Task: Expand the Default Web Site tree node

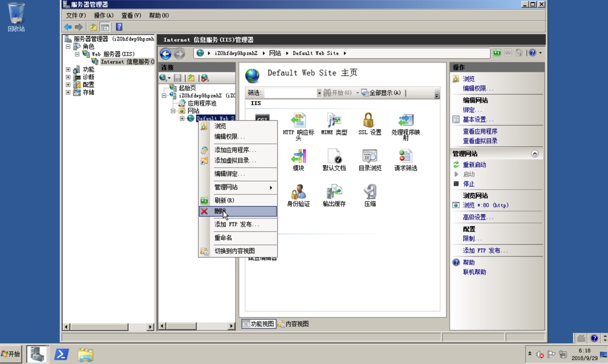Action: coord(182,118)
